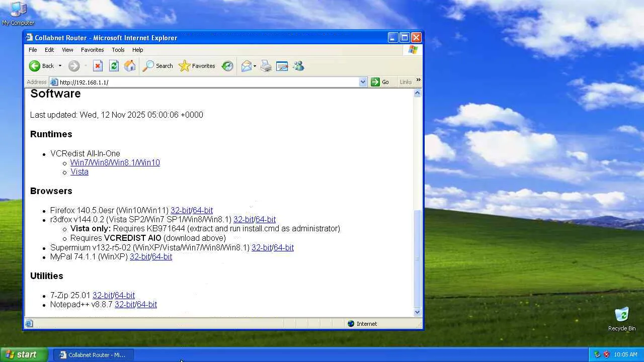
Task: Select the Recycle Bin desktop icon
Action: (622, 319)
